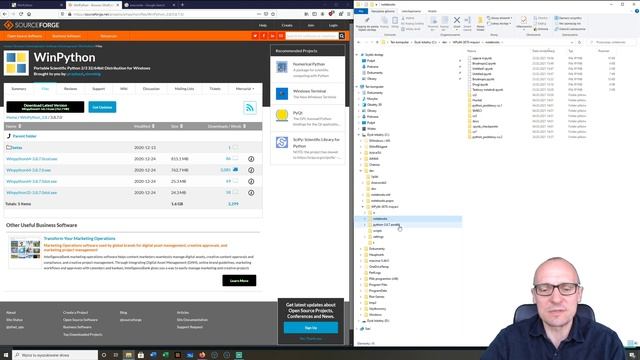The width and height of the screenshot is (640, 360).
Task: Click Download Latest Version button
Action: 45,107
